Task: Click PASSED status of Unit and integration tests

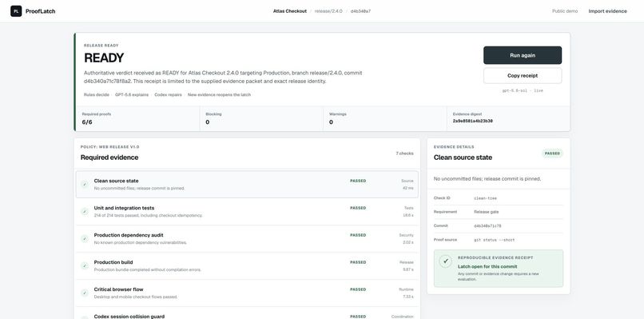Action: click(x=358, y=208)
